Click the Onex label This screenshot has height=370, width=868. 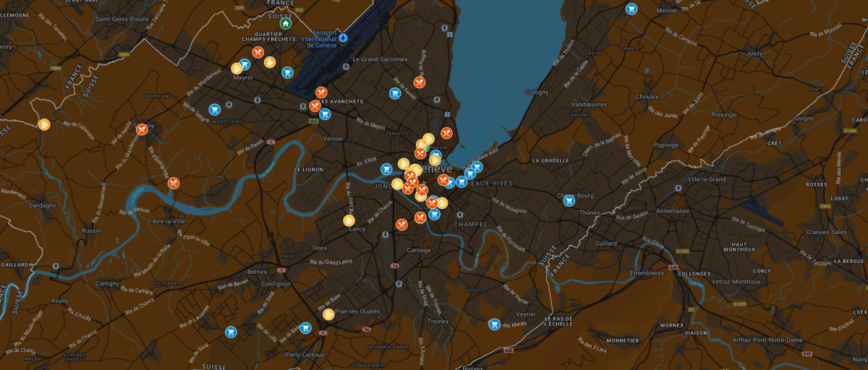(320, 248)
